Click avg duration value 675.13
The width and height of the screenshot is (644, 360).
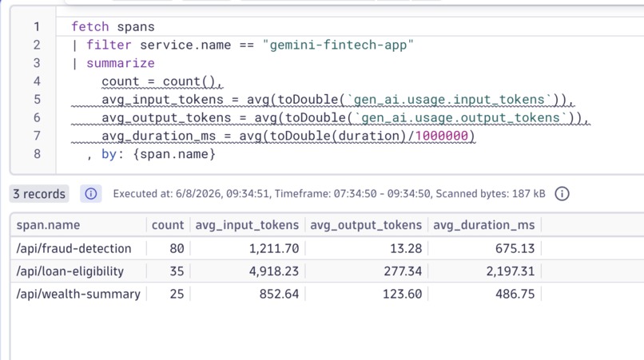pyautogui.click(x=515, y=248)
